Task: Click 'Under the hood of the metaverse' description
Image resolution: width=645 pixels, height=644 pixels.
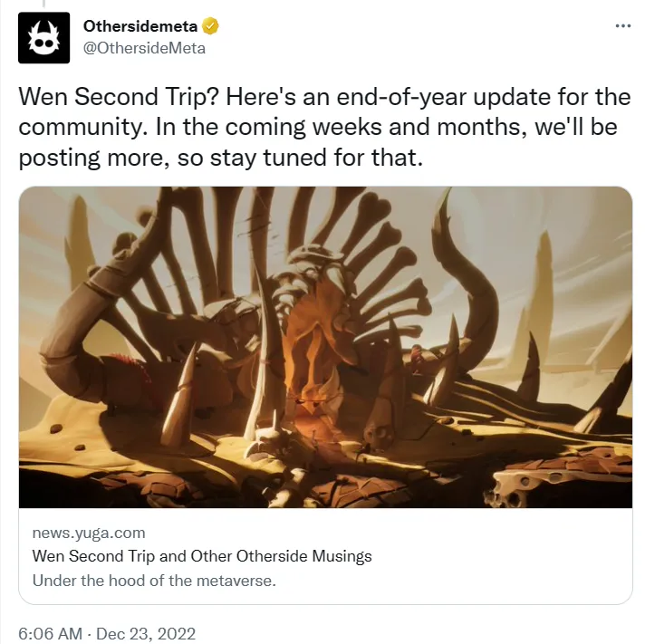Action: click(x=154, y=581)
